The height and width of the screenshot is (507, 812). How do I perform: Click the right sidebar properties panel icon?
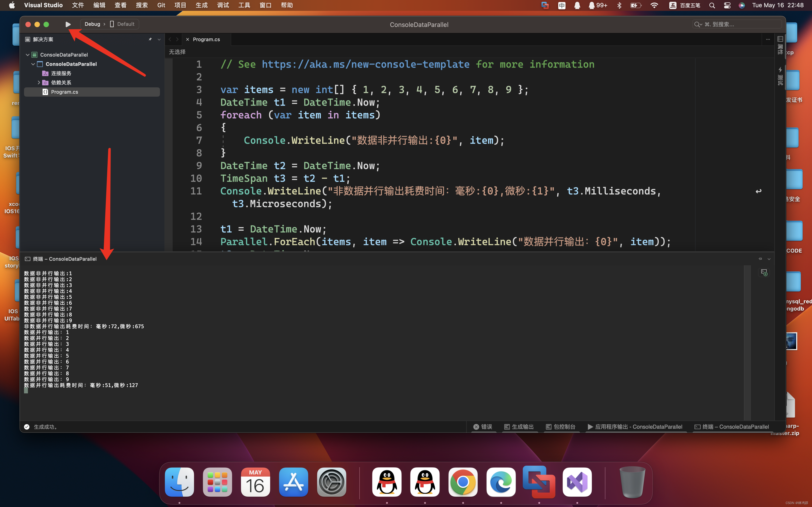(780, 39)
